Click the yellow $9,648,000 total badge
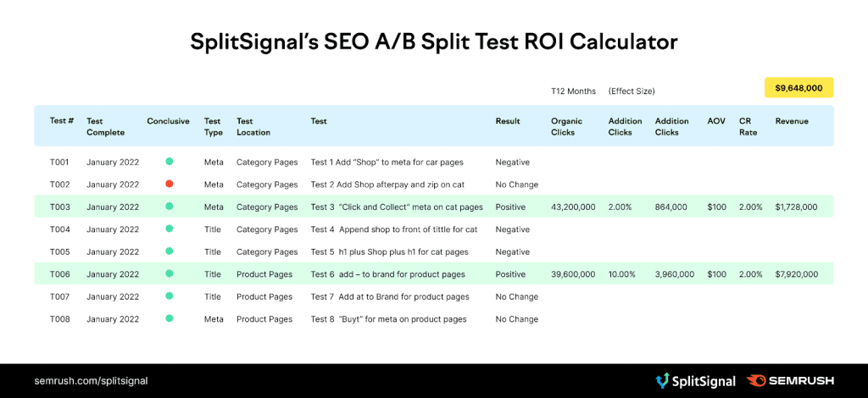Screen dimensions: 868x398 tap(798, 88)
